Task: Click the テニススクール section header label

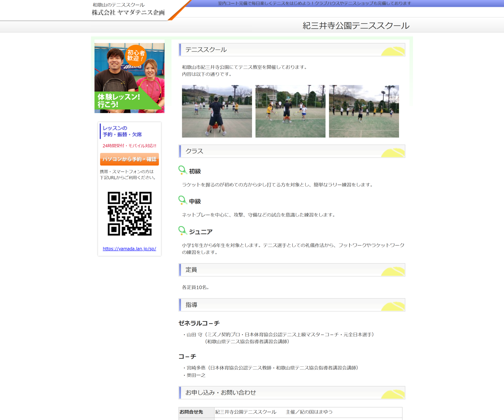Action: click(x=206, y=49)
